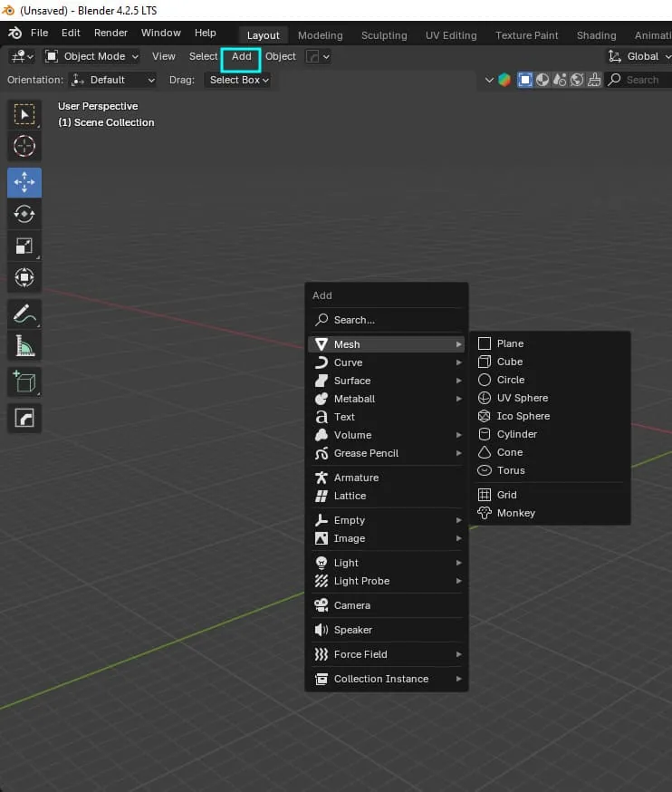This screenshot has height=792, width=672.
Task: Add an Armature object
Action: pos(386,478)
